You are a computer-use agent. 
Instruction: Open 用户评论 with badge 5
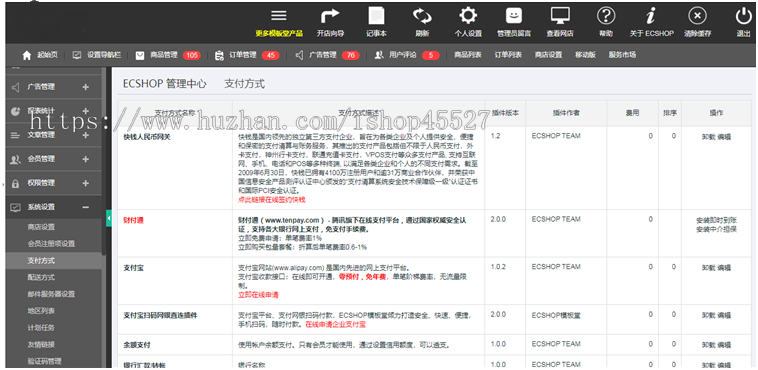pos(407,55)
